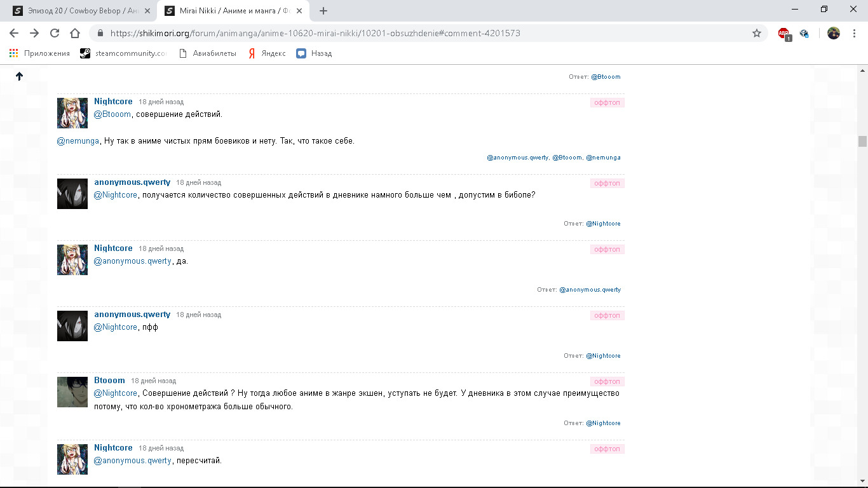Reload the page with refresh icon
The height and width of the screenshot is (488, 868).
point(55,33)
